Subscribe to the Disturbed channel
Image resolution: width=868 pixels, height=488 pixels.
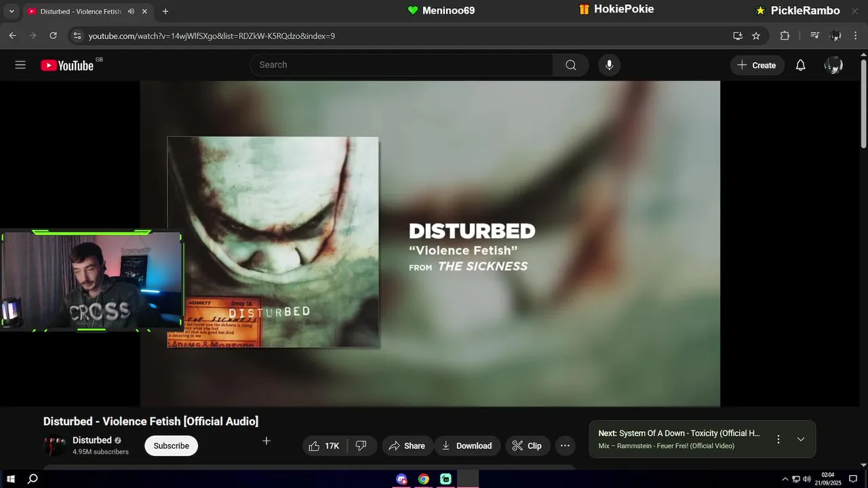tap(171, 445)
